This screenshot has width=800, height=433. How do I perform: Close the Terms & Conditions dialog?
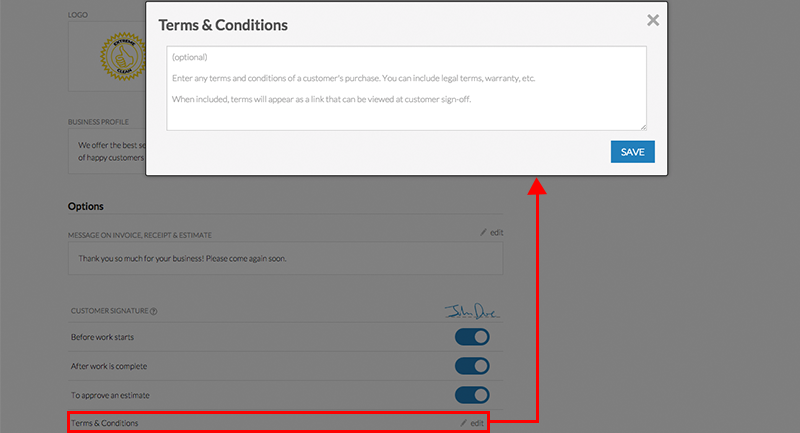(x=653, y=20)
